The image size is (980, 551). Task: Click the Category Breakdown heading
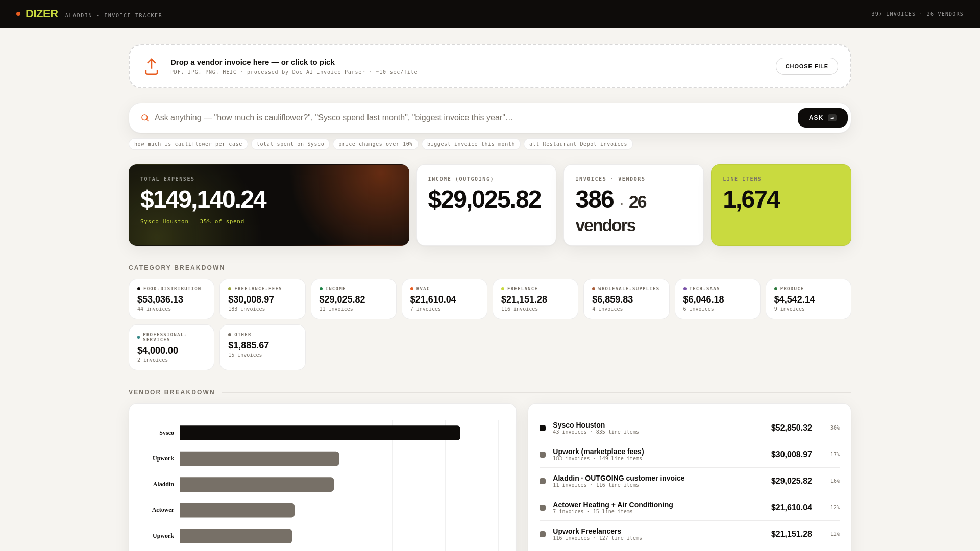coord(177,268)
